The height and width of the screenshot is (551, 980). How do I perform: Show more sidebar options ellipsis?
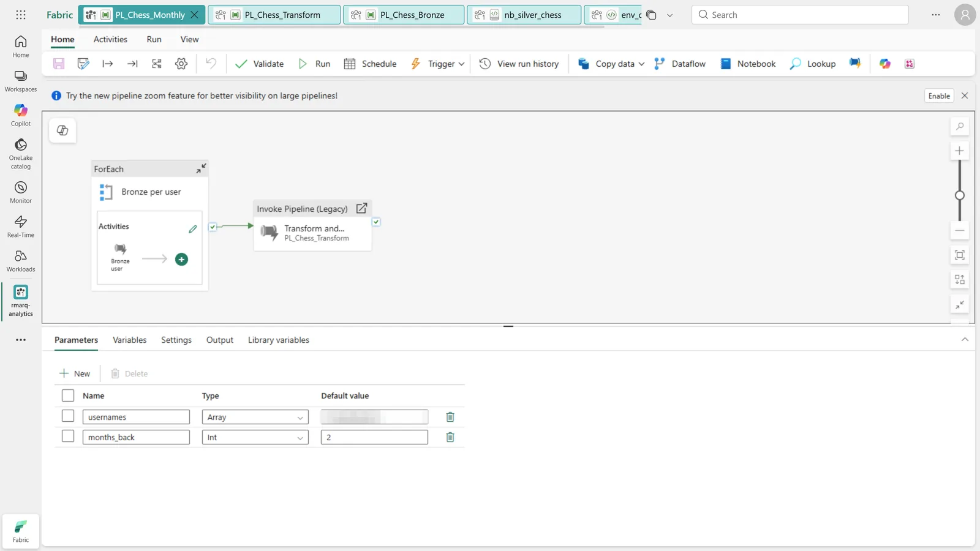21,340
